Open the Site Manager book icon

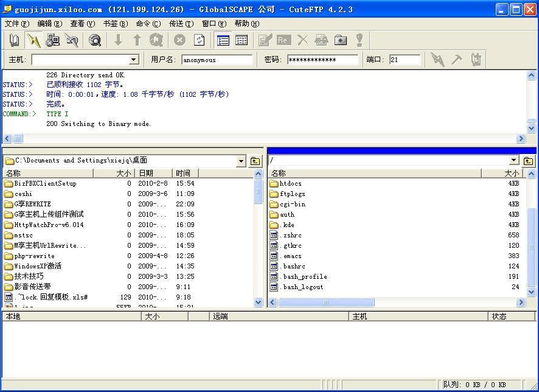(15, 40)
